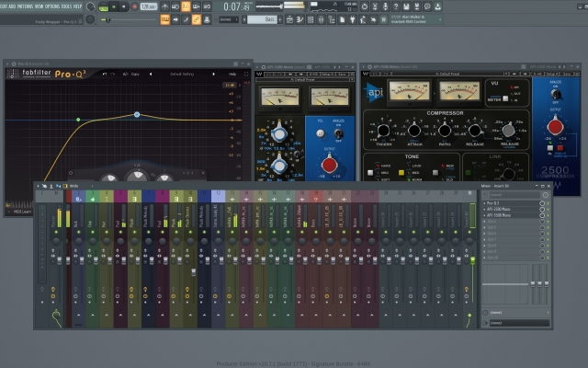588x368 pixels.
Task: Toggle Pro-Q 3 full screen icon
Action: [x=246, y=74]
